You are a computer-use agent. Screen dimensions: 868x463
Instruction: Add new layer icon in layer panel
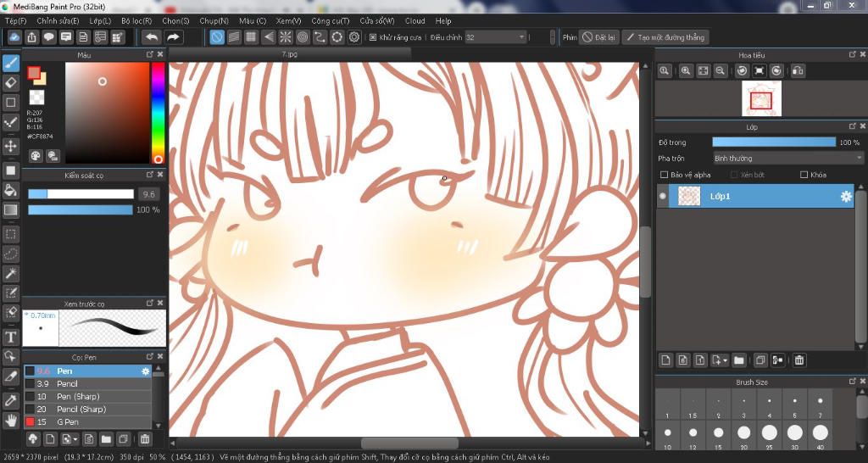[666, 360]
